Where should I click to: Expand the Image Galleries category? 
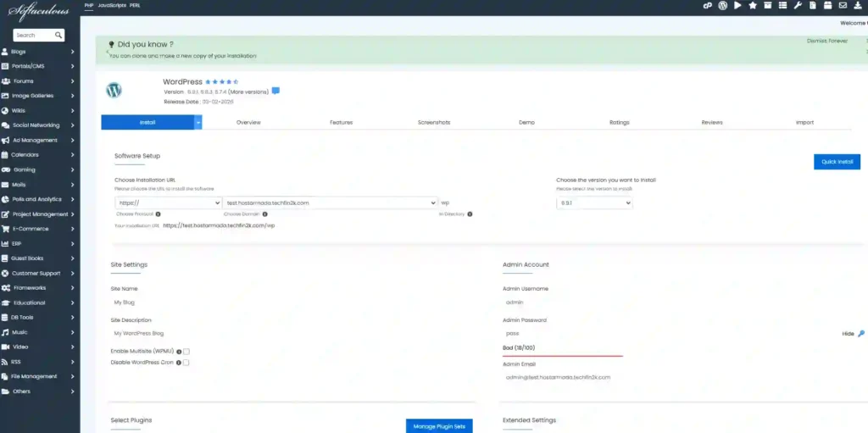(38, 96)
